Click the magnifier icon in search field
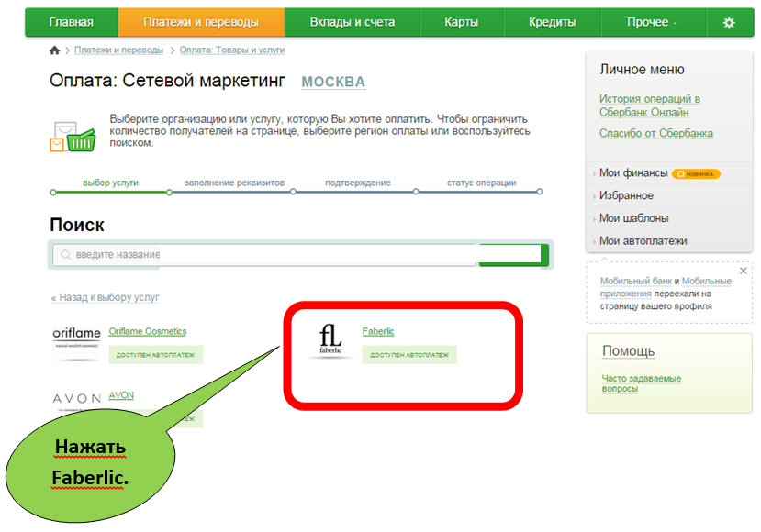Image resolution: width=761 pixels, height=532 pixels. point(64,255)
